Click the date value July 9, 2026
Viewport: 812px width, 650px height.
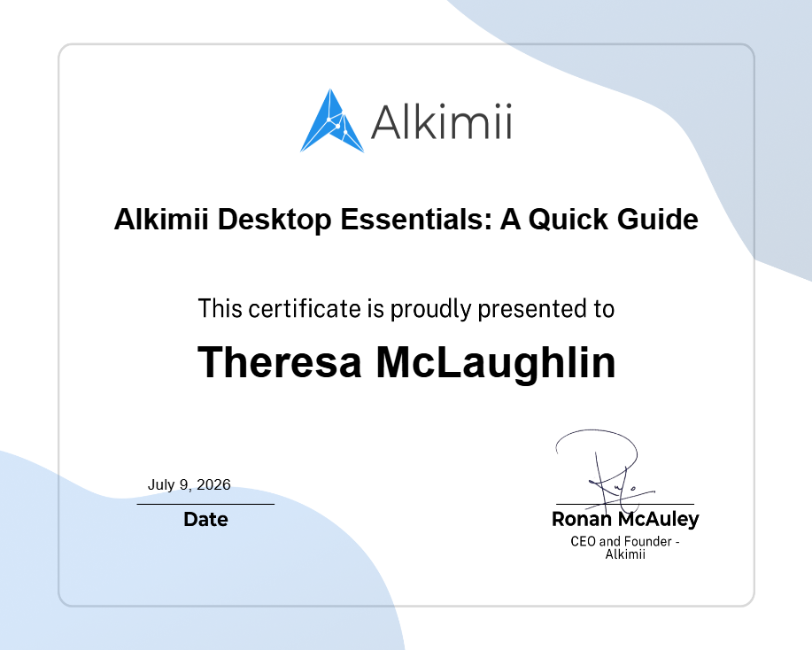point(189,484)
